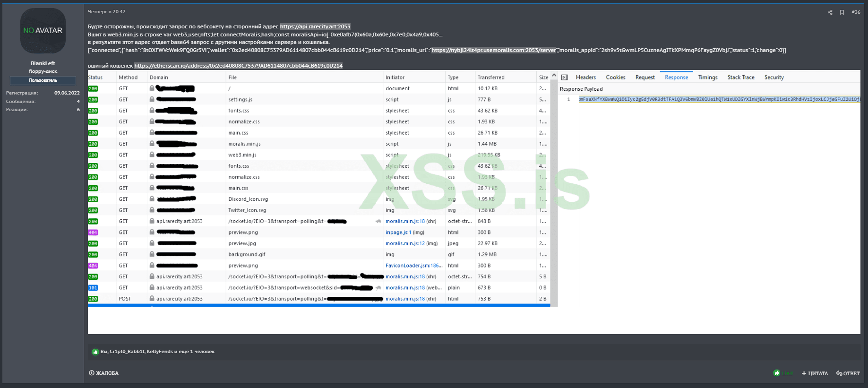Click the 219.55 KB transferred value
This screenshot has width=868, height=388.
(489, 155)
